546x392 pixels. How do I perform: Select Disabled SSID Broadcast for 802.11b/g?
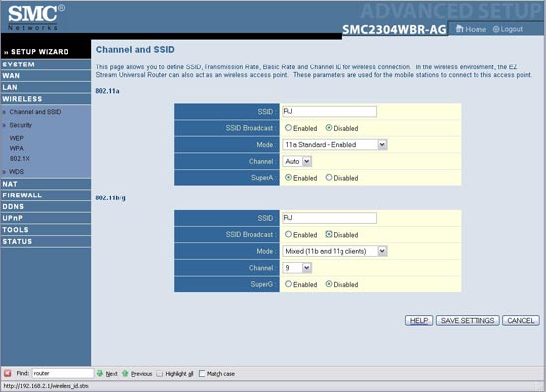329,234
